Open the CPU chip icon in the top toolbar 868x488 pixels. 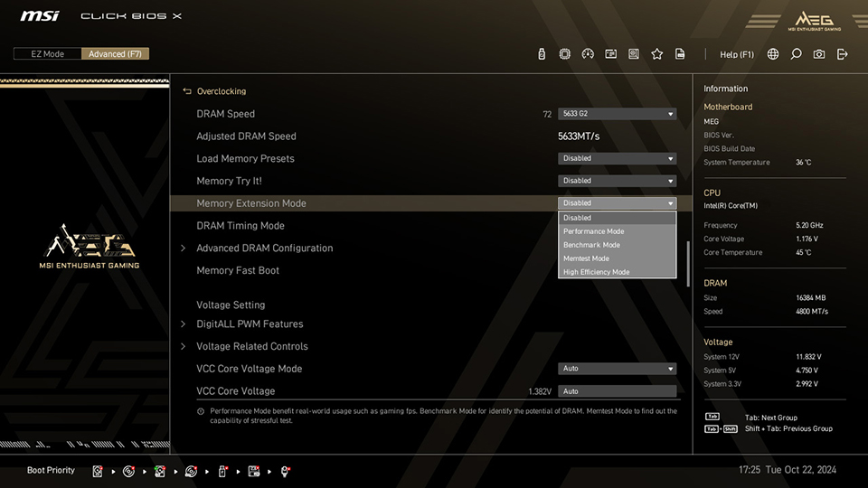coord(564,53)
